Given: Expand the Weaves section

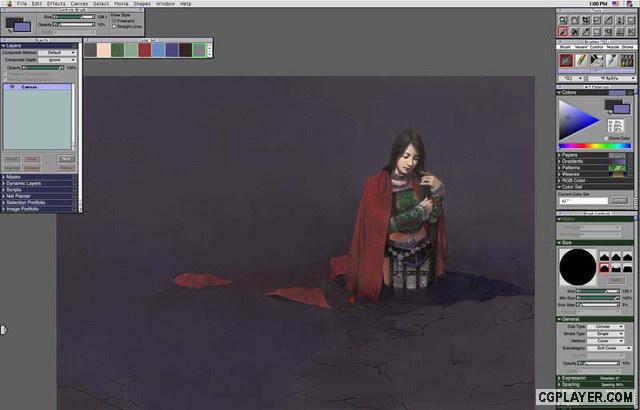Looking at the screenshot, I should [559, 174].
